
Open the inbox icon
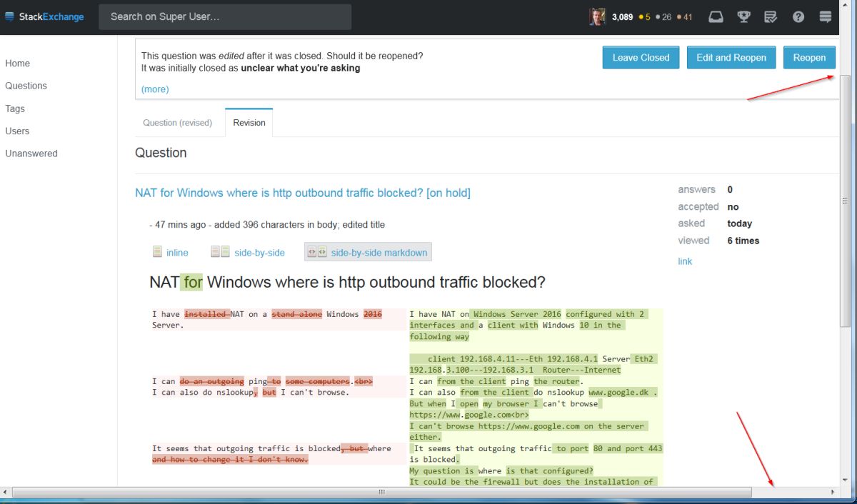(x=716, y=17)
